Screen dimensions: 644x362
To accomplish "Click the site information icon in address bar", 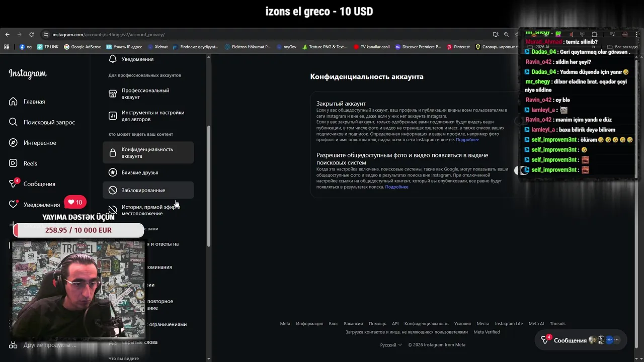I will [46, 35].
